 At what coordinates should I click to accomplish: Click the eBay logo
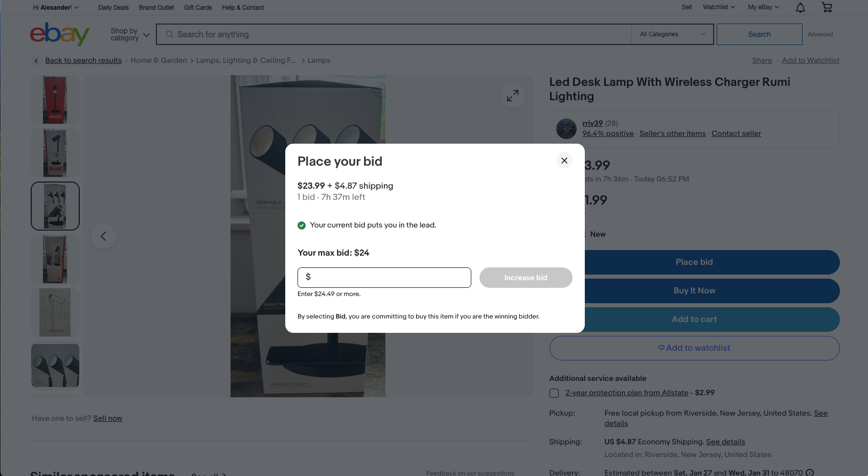coord(60,34)
